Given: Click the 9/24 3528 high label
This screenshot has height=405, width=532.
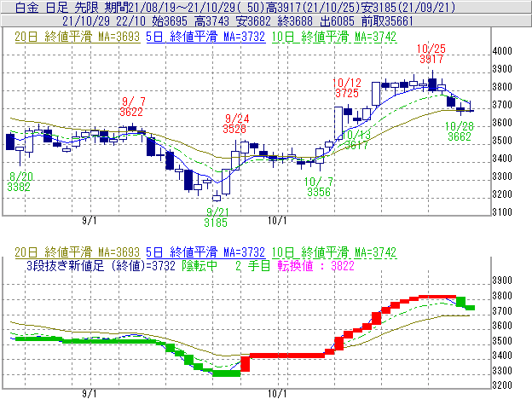Looking at the screenshot, I should pos(236,124).
